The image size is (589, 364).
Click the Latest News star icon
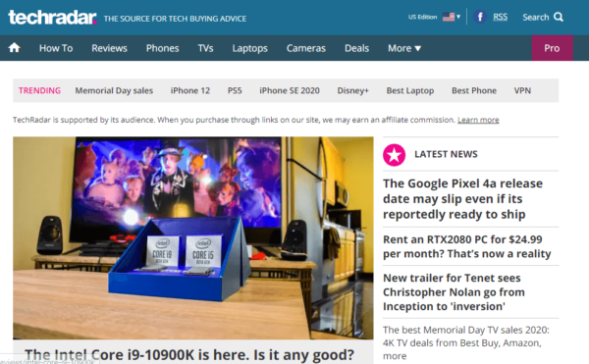[394, 155]
